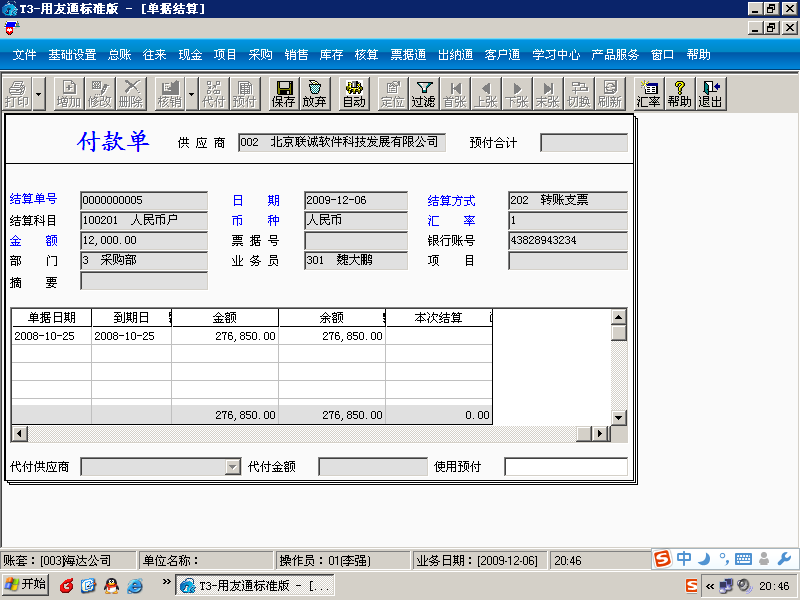Open the 窗口 menu
The image size is (800, 600).
[662, 55]
